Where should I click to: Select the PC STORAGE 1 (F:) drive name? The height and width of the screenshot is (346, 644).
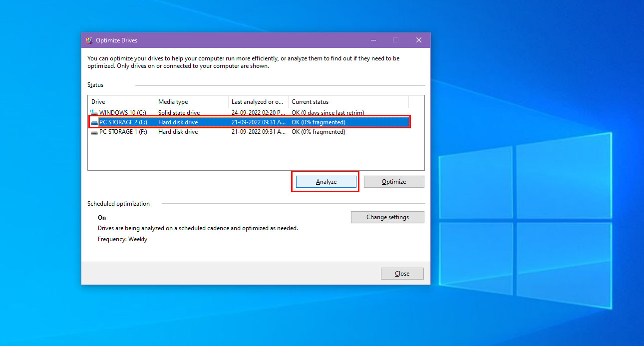coord(123,132)
